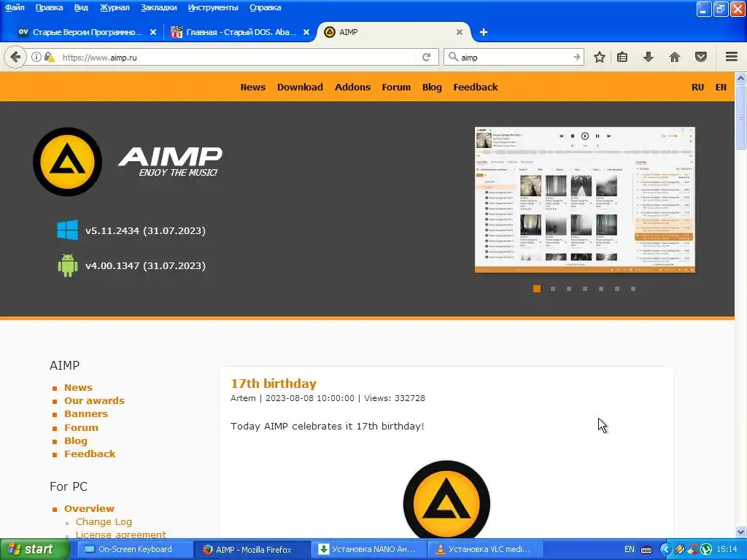747x560 pixels.
Task: Click the page scrollbar up arrow
Action: tap(741, 77)
